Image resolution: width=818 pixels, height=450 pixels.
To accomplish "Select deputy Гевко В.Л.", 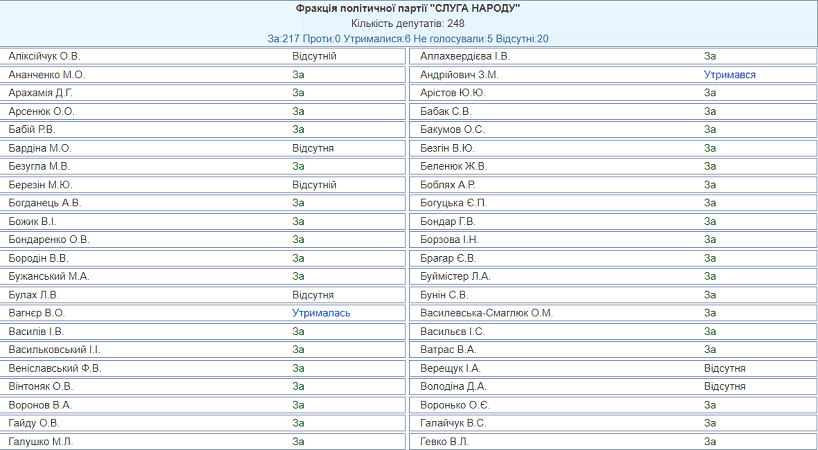I will click(444, 442).
